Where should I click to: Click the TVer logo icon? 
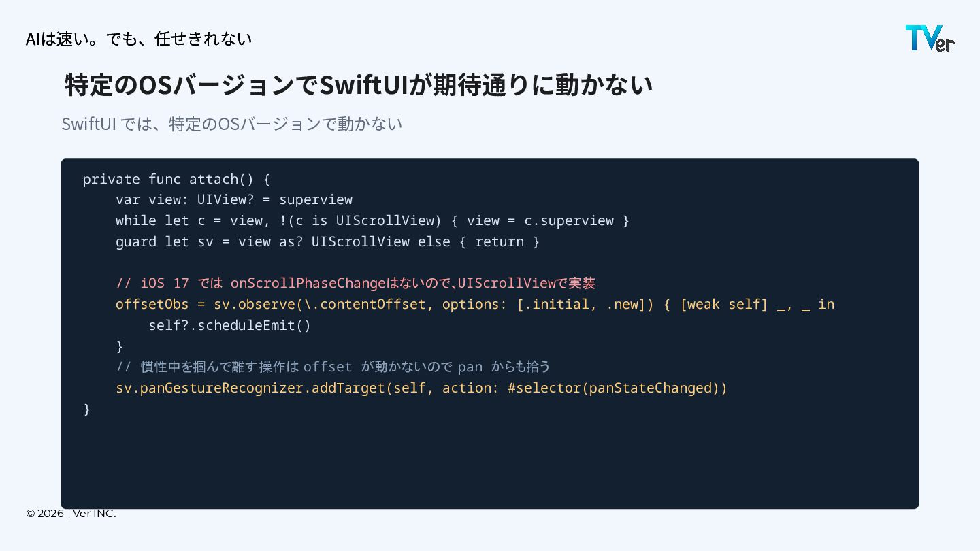point(930,38)
